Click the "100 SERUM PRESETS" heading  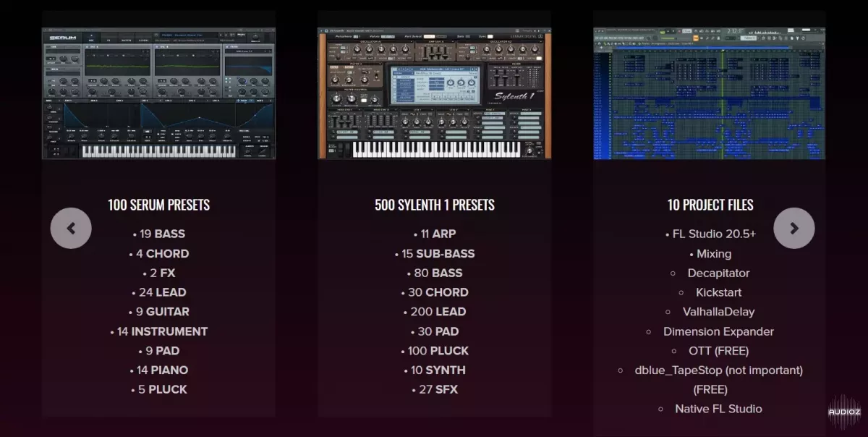pyautogui.click(x=158, y=205)
